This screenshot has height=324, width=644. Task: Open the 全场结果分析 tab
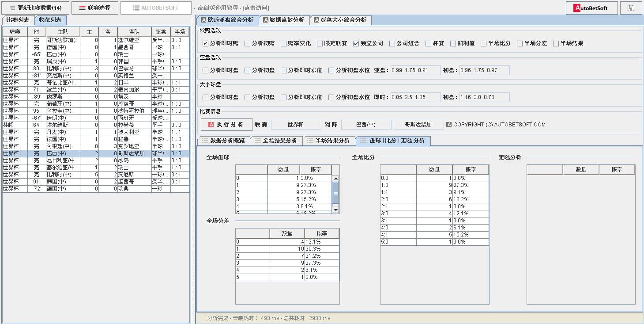coord(276,141)
